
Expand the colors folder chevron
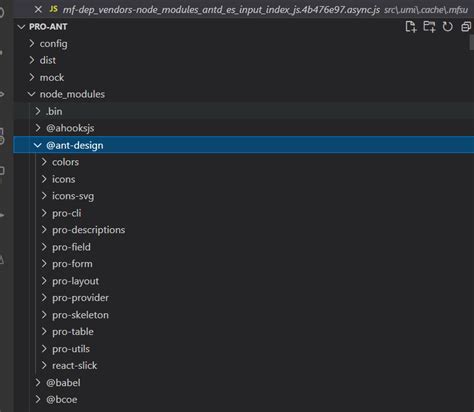click(44, 162)
